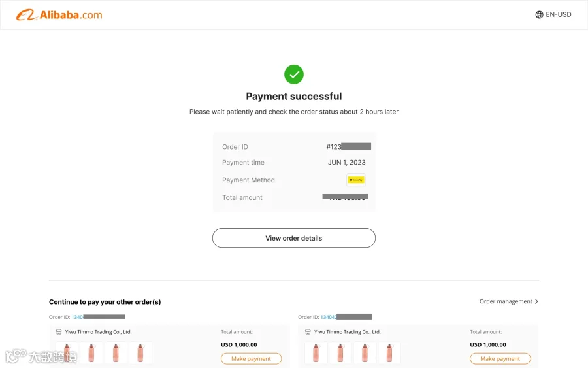Click Make payment for the first order
Viewport: 588px width, 368px height.
click(x=251, y=359)
